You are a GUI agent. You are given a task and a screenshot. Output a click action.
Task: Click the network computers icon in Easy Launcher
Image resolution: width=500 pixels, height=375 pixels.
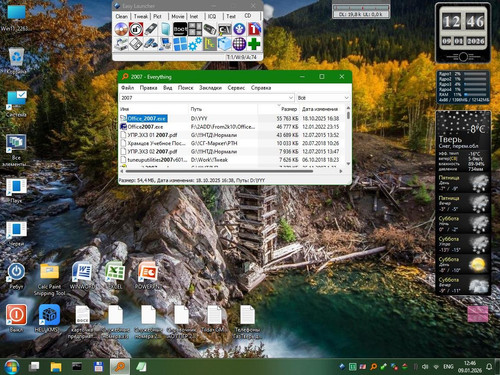pos(165,44)
